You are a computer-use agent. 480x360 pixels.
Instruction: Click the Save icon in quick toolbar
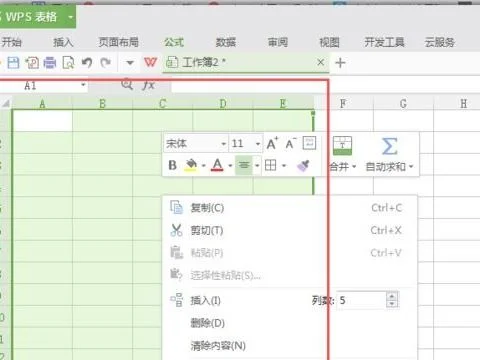pos(13,63)
